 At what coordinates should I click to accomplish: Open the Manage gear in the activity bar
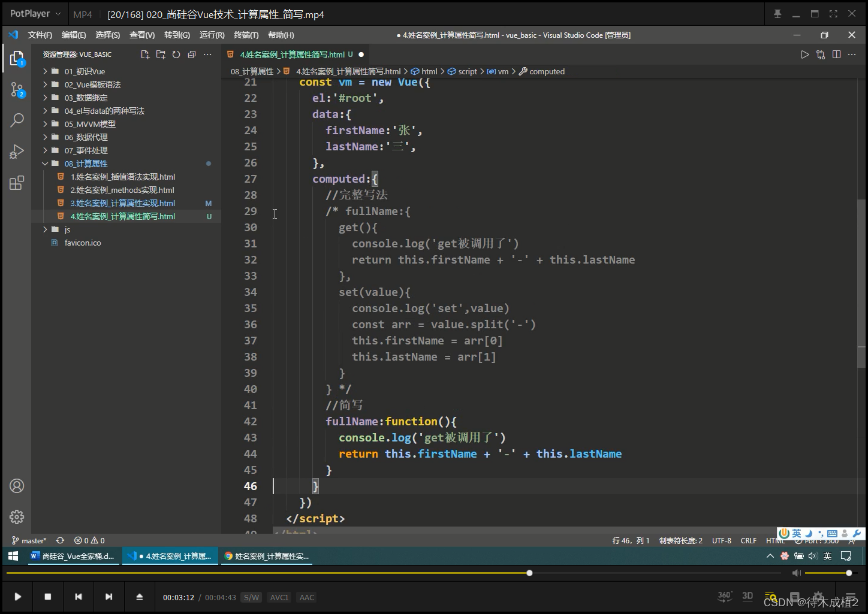click(17, 516)
